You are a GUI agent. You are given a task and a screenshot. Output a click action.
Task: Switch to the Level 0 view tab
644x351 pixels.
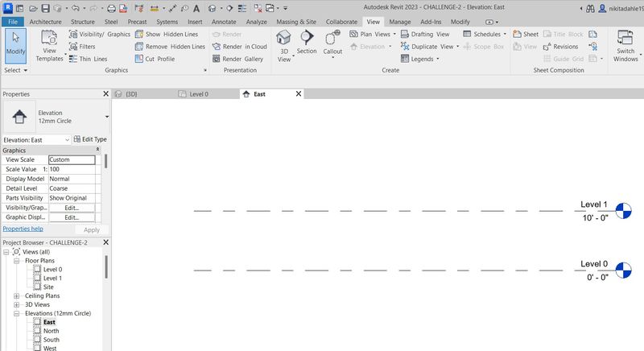[199, 94]
